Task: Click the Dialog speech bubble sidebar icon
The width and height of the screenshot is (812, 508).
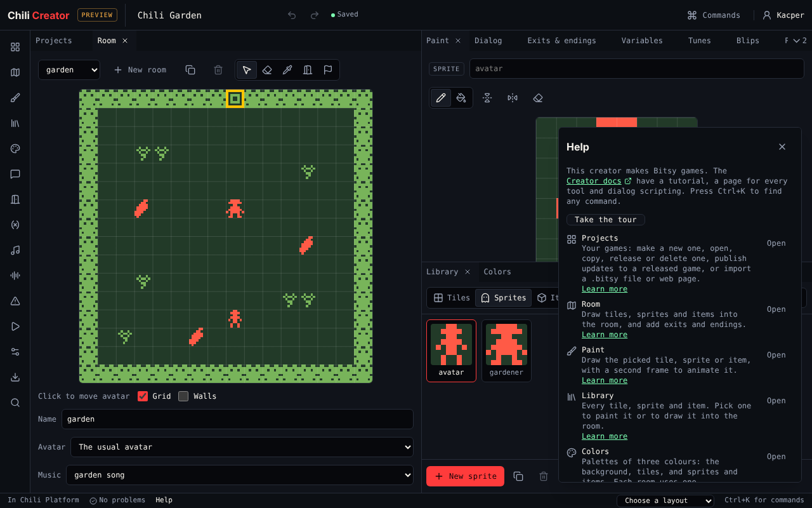Action: (x=15, y=174)
